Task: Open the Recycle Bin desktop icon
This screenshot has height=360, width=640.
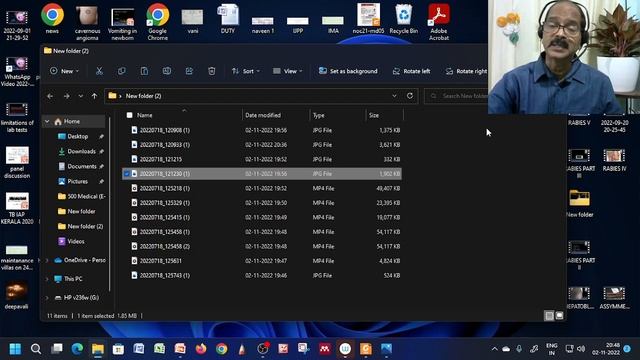Action: (x=404, y=19)
